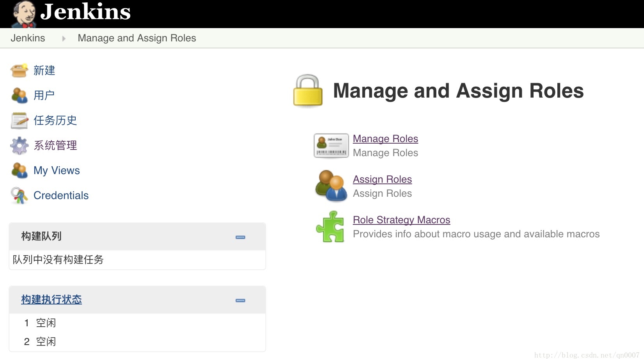Expand the breadcrumb arrow after Jenkins
644x363 pixels.
pos(64,38)
